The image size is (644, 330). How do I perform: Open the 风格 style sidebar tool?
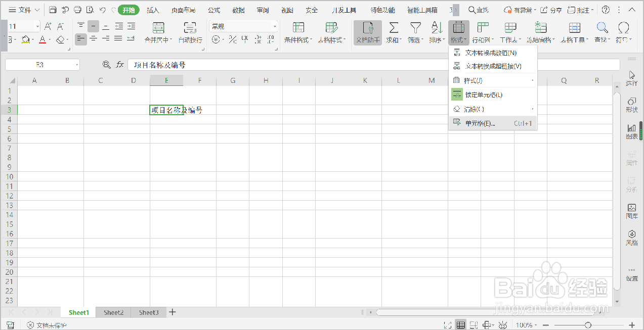[x=632, y=238]
